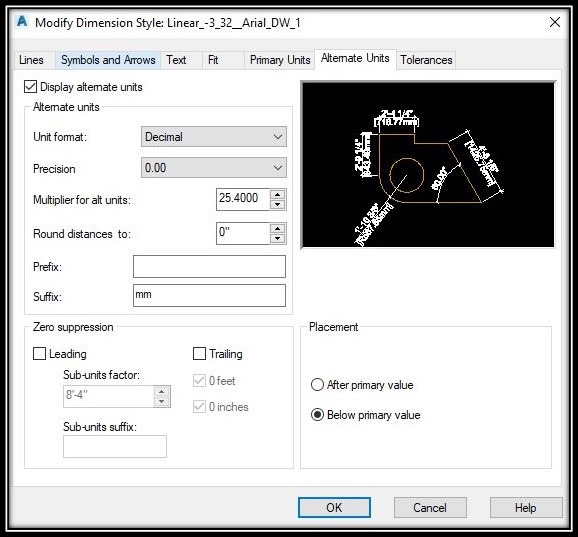Viewport: 578px width, 537px height.
Task: Open the Unit format dropdown
Action: [214, 137]
